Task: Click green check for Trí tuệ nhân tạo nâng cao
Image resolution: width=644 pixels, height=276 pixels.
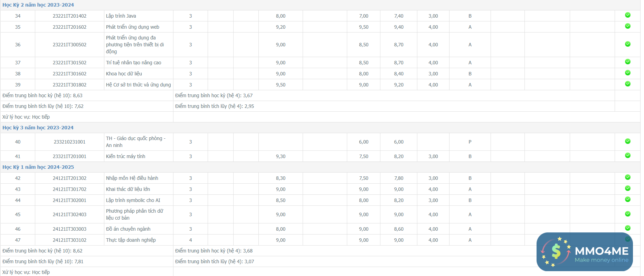Action: click(627, 62)
